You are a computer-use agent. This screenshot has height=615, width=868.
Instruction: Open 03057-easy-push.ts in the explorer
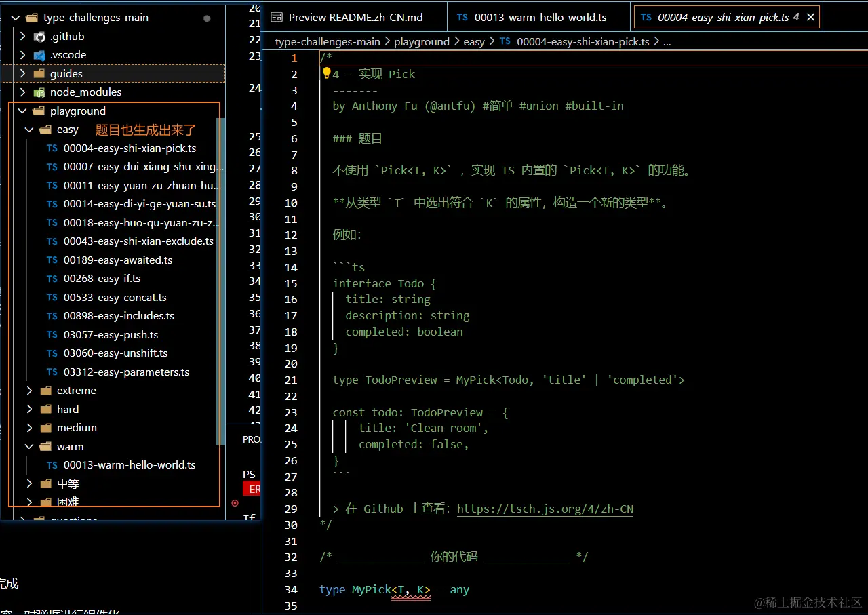click(x=111, y=334)
